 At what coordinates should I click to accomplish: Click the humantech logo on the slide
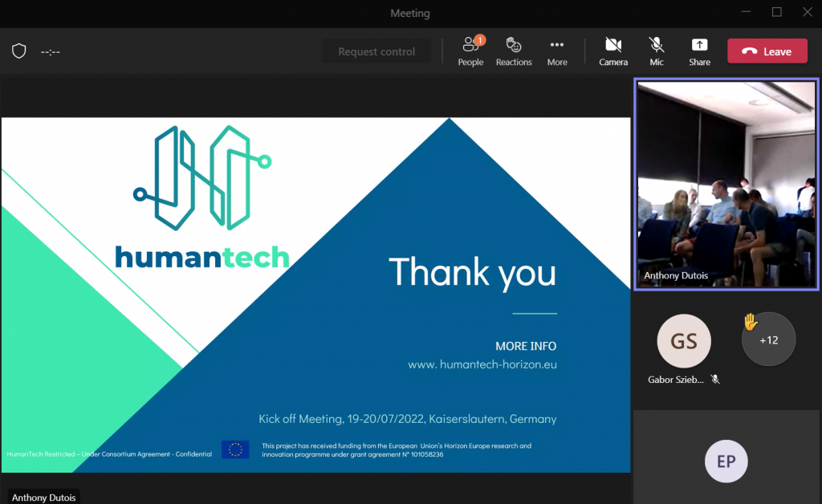point(202,197)
